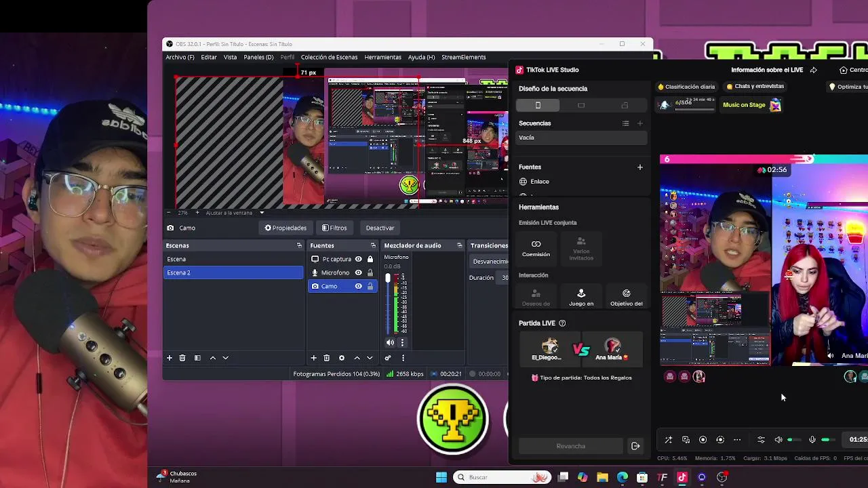Hide the Camo source
This screenshot has width=868, height=488.
pos(358,286)
